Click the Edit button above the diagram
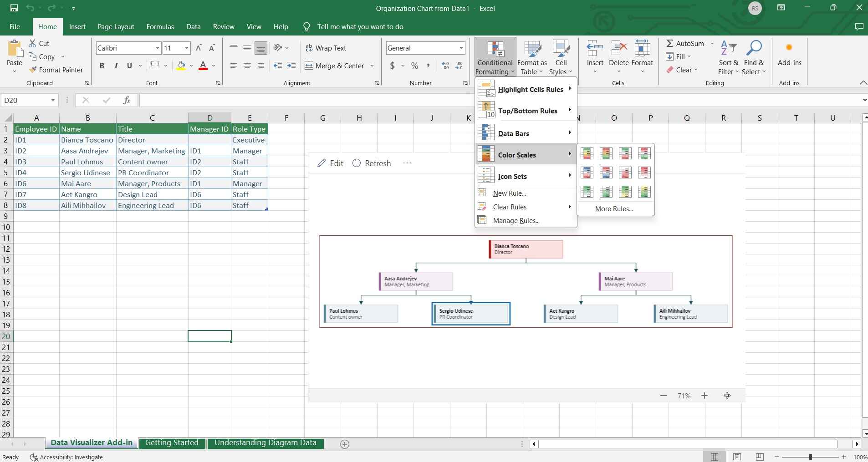The image size is (868, 462). click(x=331, y=163)
